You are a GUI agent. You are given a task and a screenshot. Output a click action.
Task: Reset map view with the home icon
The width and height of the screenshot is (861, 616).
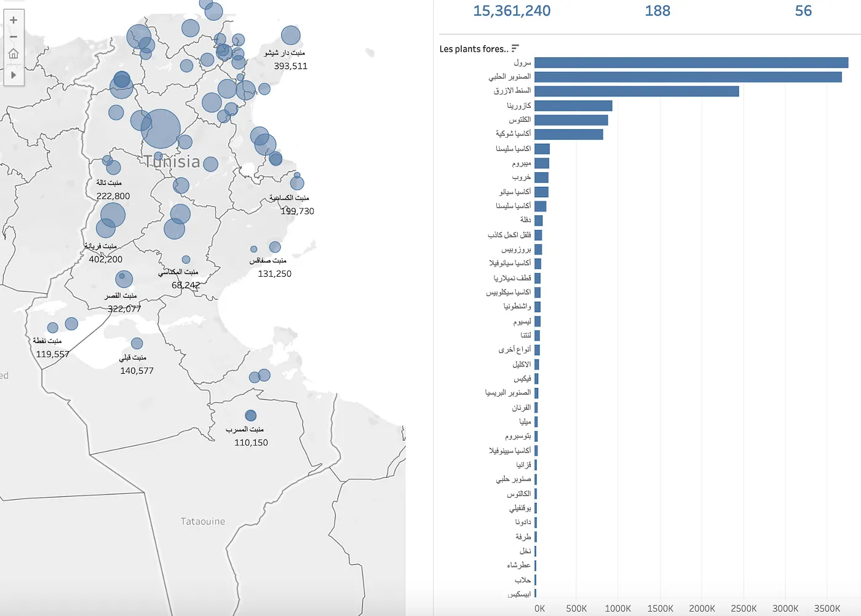point(13,53)
